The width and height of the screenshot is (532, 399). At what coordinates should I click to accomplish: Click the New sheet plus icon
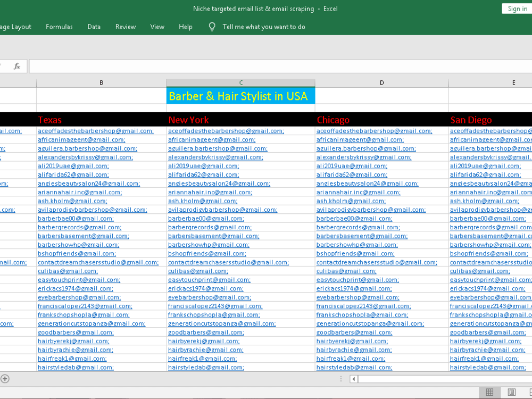(x=4, y=379)
